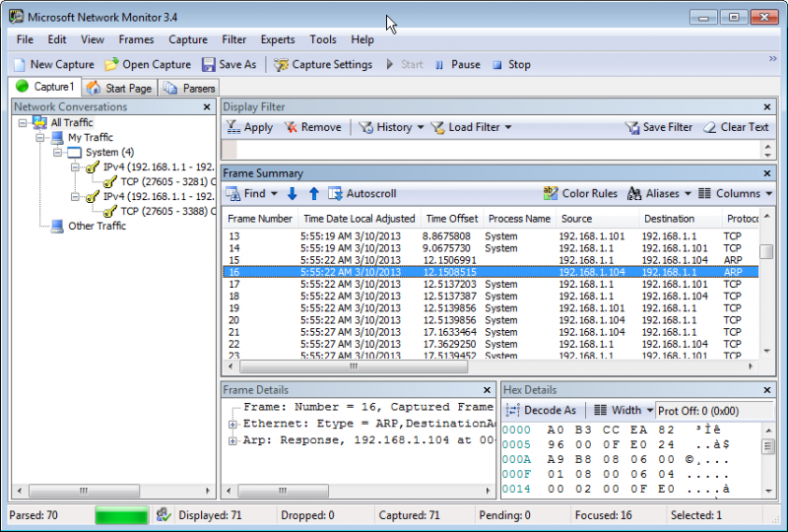The width and height of the screenshot is (788, 532).
Task: Pause the running capture
Action: point(458,65)
